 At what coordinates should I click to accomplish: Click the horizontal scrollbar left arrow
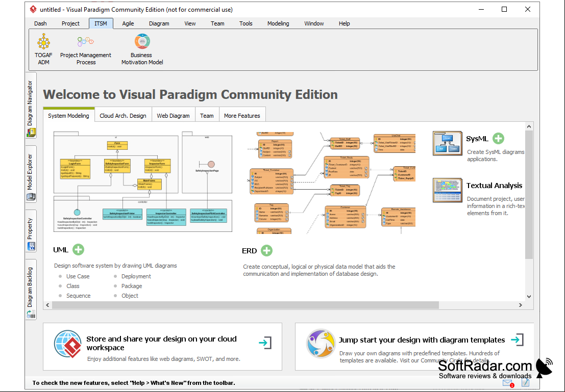[47, 305]
